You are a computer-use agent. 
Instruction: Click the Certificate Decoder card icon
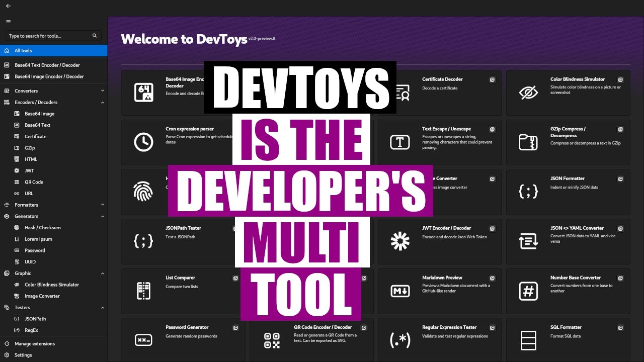pyautogui.click(x=400, y=93)
